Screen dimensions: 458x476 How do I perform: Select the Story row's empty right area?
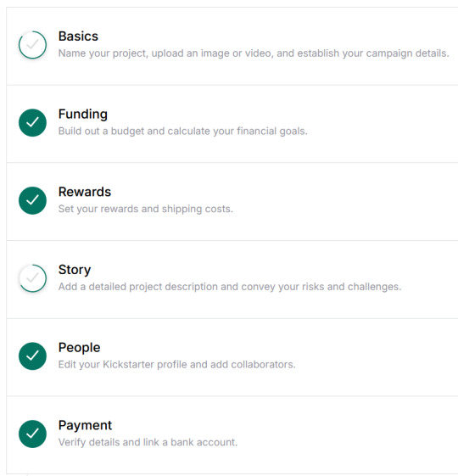tap(429, 278)
